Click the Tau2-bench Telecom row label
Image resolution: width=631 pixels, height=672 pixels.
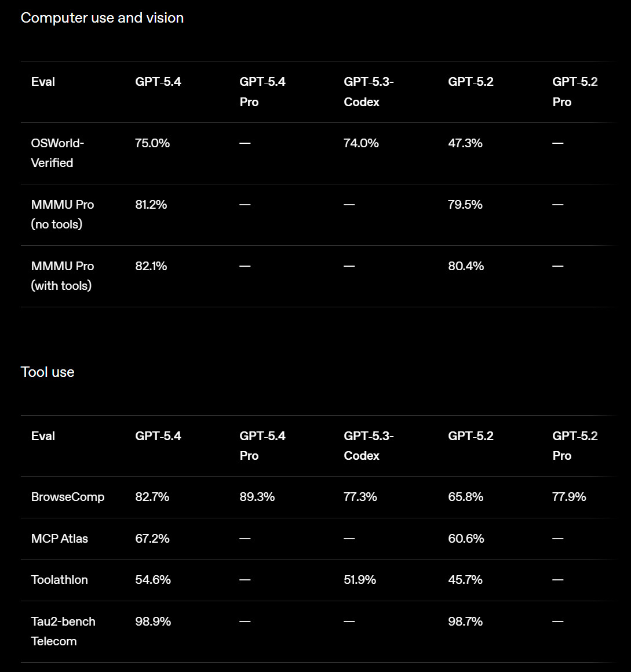63,631
